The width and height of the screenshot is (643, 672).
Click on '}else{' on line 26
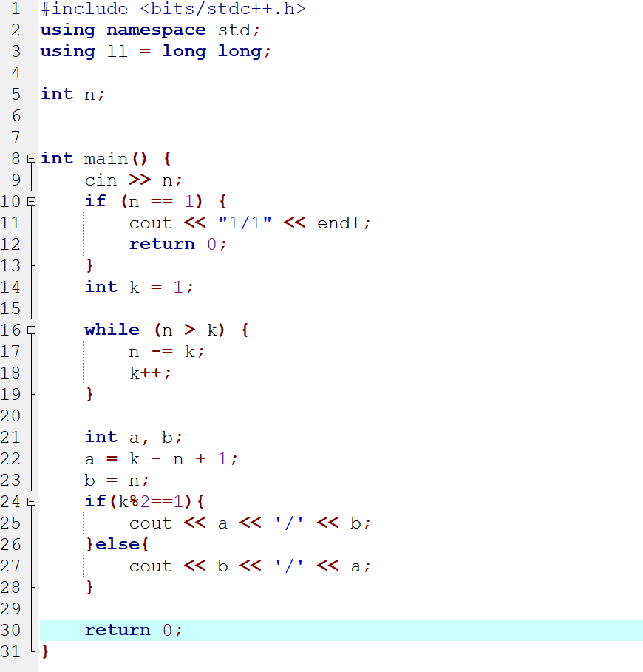click(117, 544)
